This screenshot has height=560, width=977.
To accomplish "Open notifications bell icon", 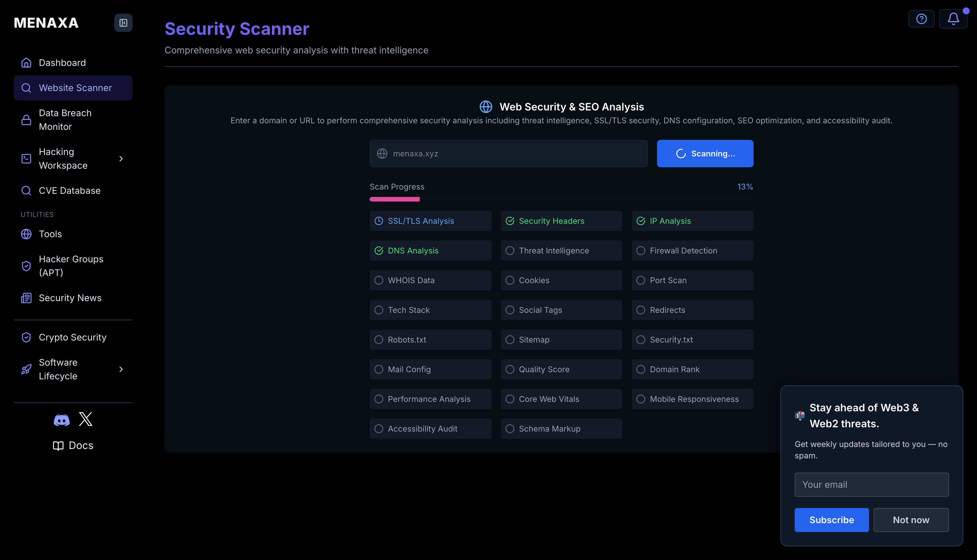I will pos(953,19).
